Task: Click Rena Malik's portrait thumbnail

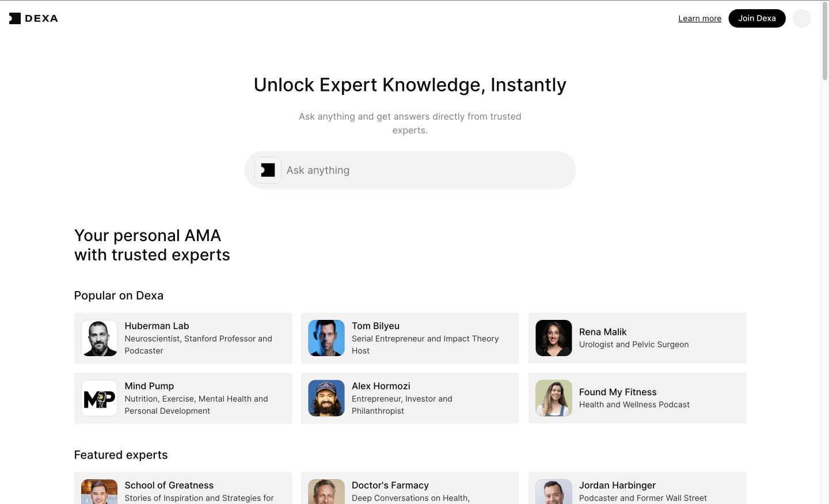Action: (x=554, y=338)
